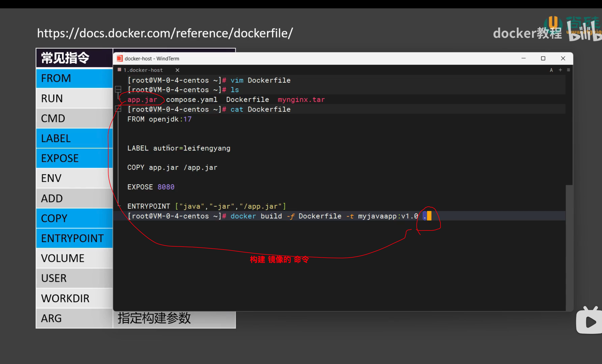Viewport: 602px width, 364px height.
Task: Click the Bilibili TV play icon
Action: (590, 322)
